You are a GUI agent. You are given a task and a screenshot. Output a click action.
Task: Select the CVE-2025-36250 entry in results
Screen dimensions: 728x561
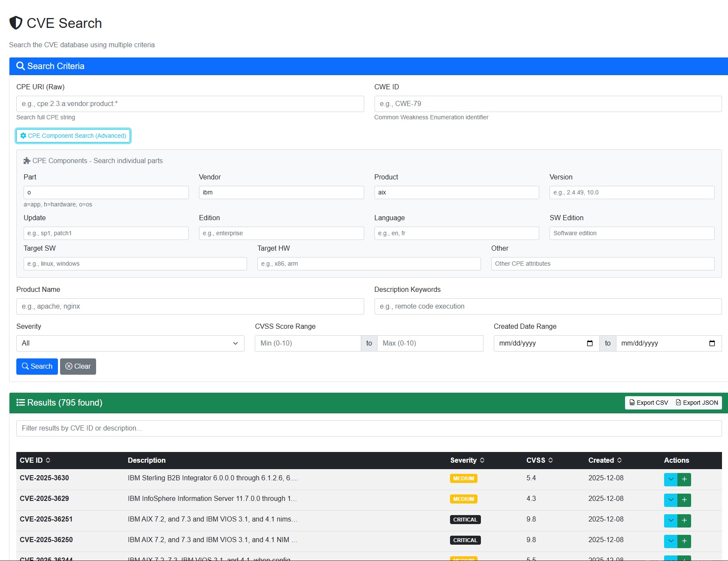[46, 540]
